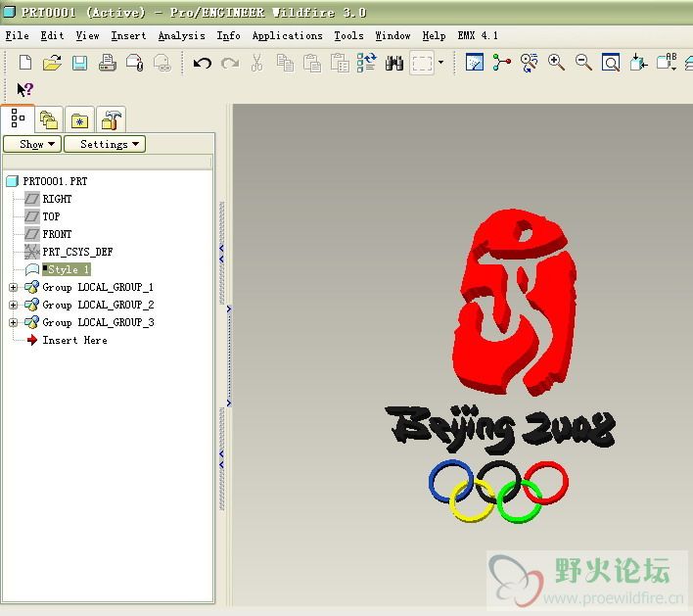This screenshot has width=693, height=616.
Task: Open the Settings dropdown button
Action: (x=105, y=144)
